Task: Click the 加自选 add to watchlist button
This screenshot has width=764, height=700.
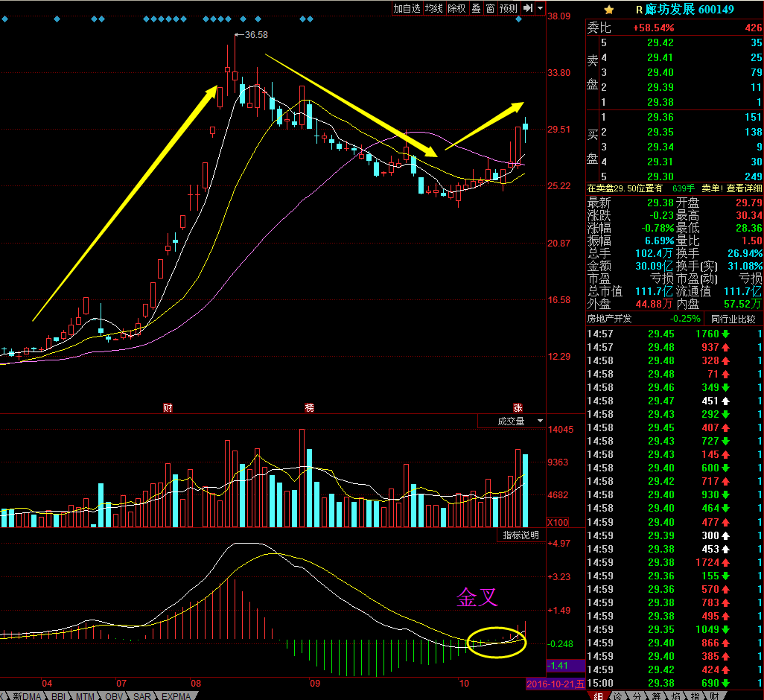Action: click(407, 8)
